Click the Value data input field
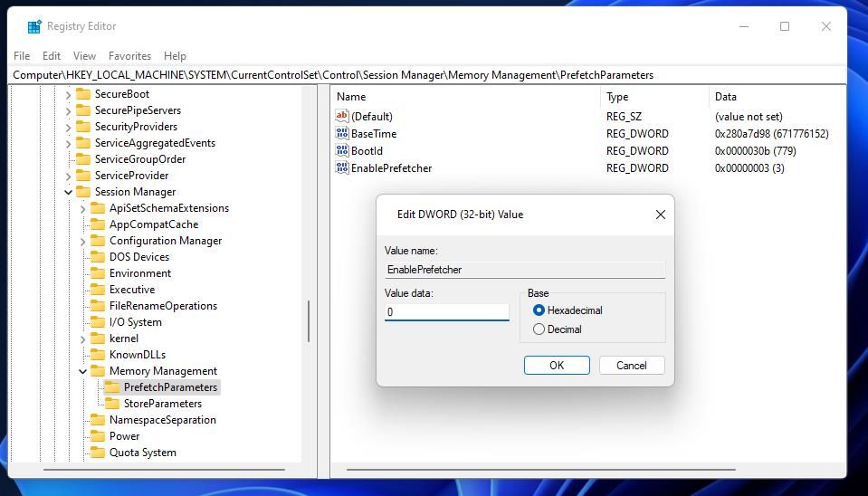This screenshot has width=868, height=496. [x=447, y=312]
